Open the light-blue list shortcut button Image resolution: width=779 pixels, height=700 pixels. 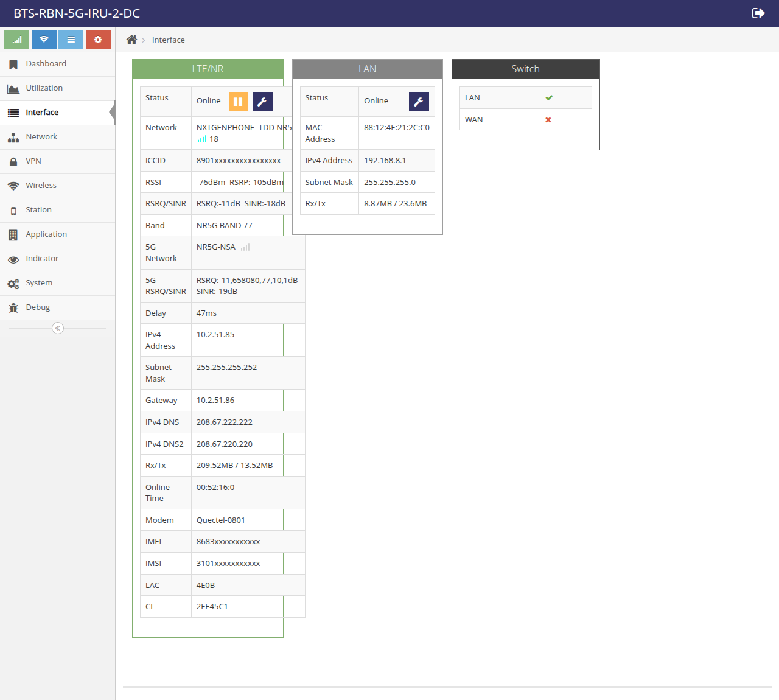coord(71,40)
